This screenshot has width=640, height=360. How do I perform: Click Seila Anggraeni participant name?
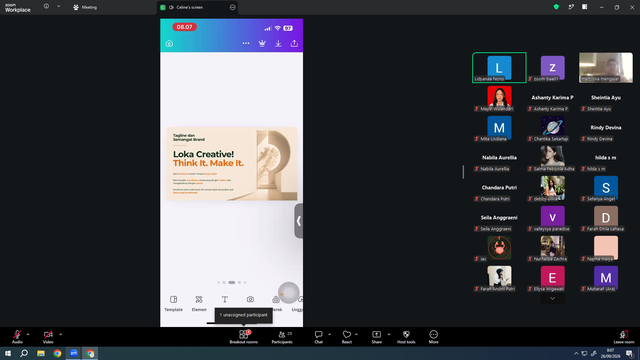499,218
